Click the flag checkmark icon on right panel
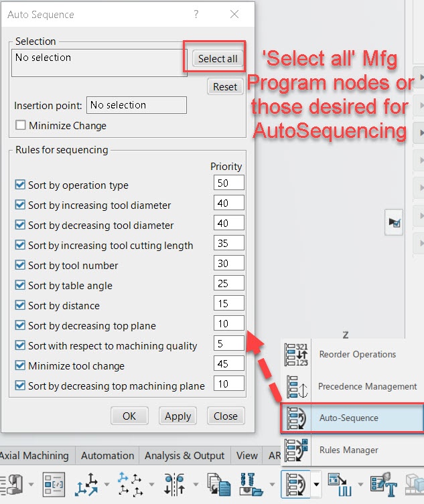Screen dimensions: 424x504 coord(394,222)
